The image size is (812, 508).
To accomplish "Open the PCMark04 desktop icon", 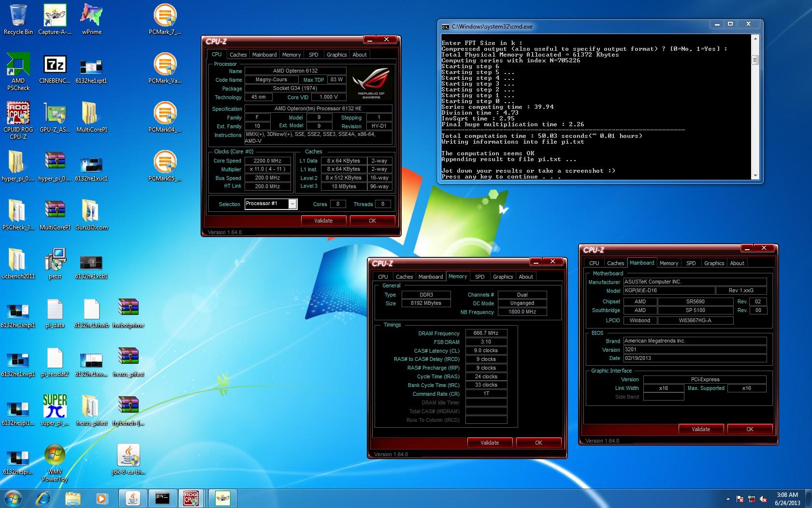I will [165, 117].
